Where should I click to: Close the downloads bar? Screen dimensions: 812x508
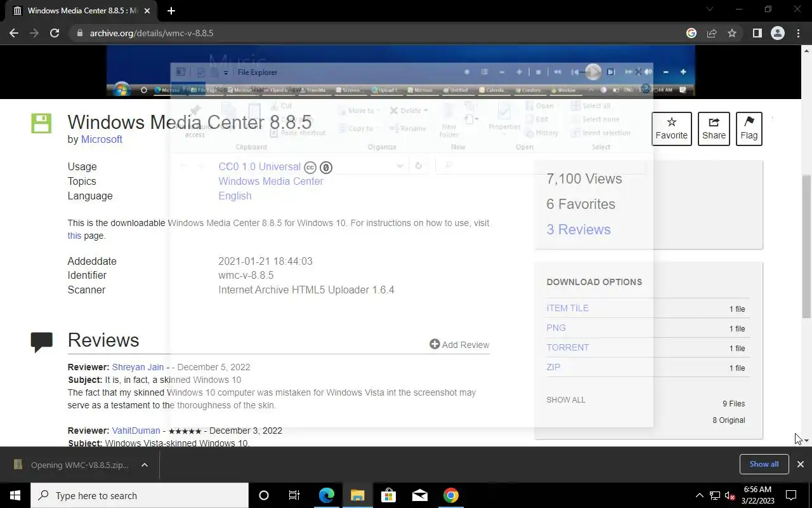point(801,464)
